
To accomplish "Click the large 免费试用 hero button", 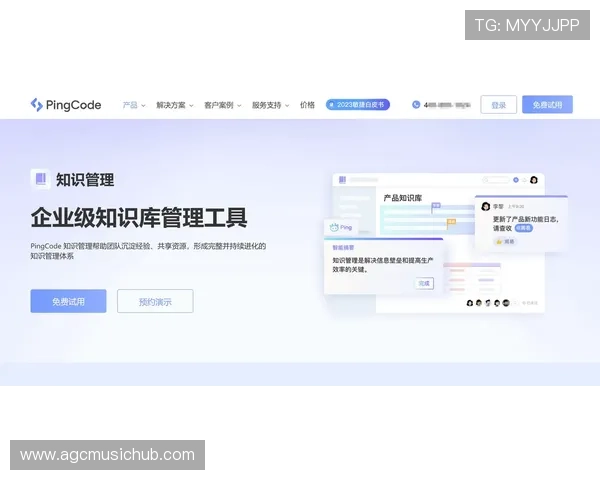I will (68, 301).
